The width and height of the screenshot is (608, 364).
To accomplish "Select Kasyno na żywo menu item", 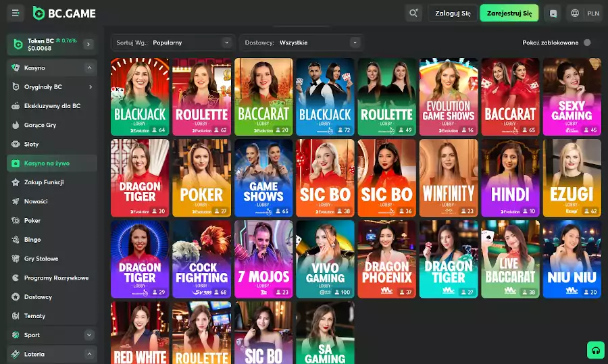I will (47, 163).
